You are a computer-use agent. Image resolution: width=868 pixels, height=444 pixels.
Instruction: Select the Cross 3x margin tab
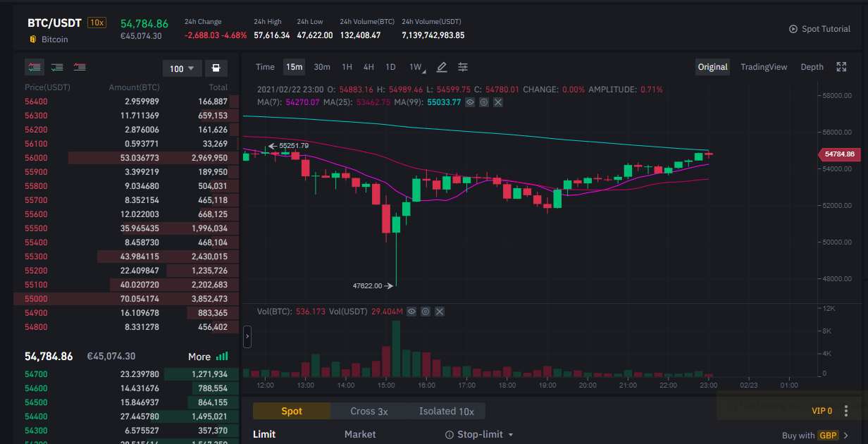tap(369, 411)
